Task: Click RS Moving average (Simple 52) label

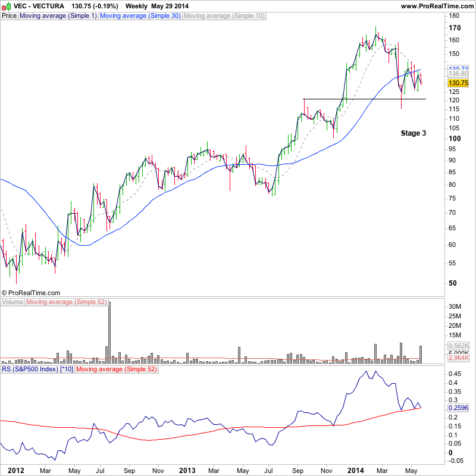Action: coord(117,369)
